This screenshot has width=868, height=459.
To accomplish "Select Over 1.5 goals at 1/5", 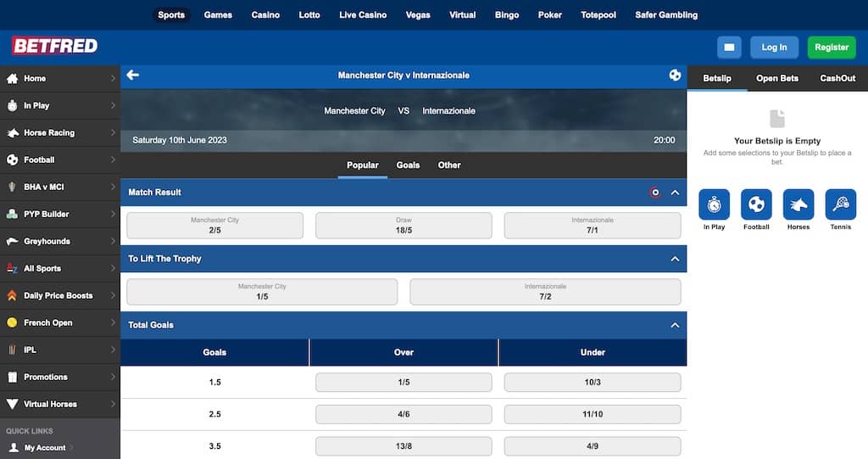I will (403, 383).
